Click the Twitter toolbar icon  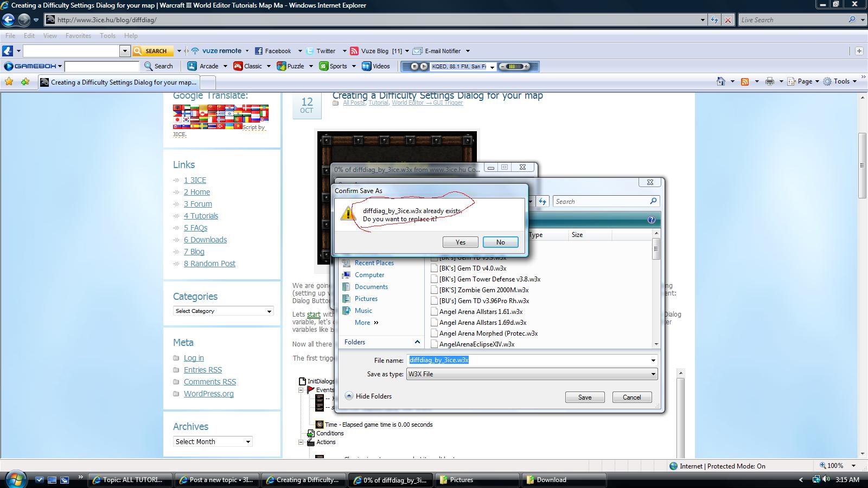tap(310, 51)
